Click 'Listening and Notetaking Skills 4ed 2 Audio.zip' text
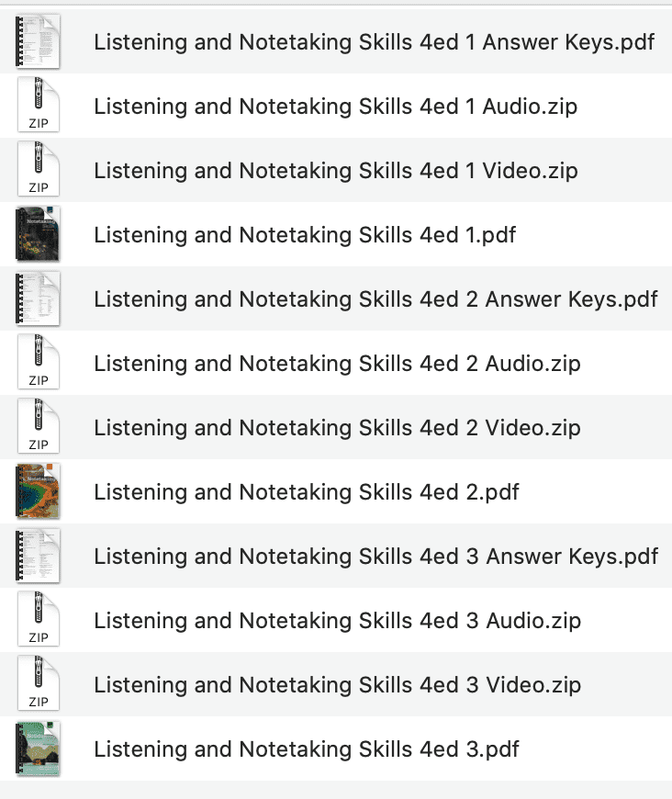The height and width of the screenshot is (799, 672). click(x=335, y=363)
